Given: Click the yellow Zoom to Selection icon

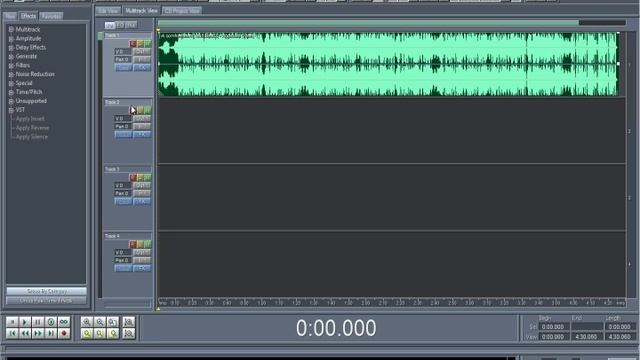Looking at the screenshot, I should coord(87,333).
